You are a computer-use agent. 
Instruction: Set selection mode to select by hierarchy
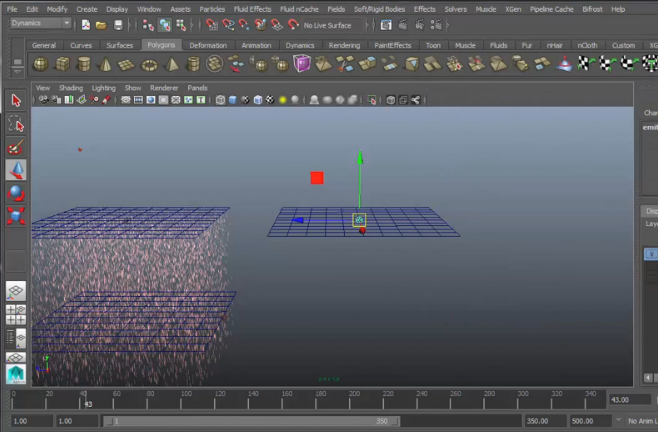point(148,25)
